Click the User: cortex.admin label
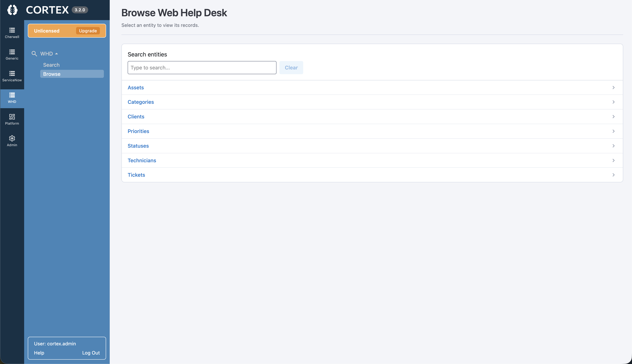This screenshot has width=632, height=364. (x=55, y=344)
